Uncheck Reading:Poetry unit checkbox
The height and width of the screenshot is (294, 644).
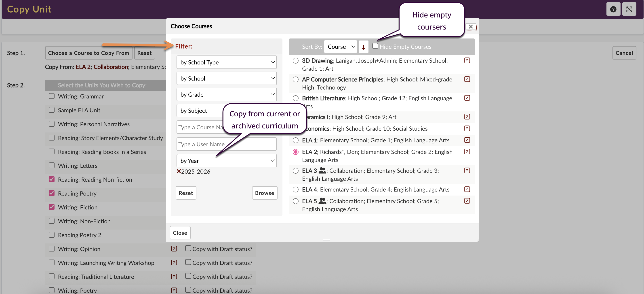point(51,193)
